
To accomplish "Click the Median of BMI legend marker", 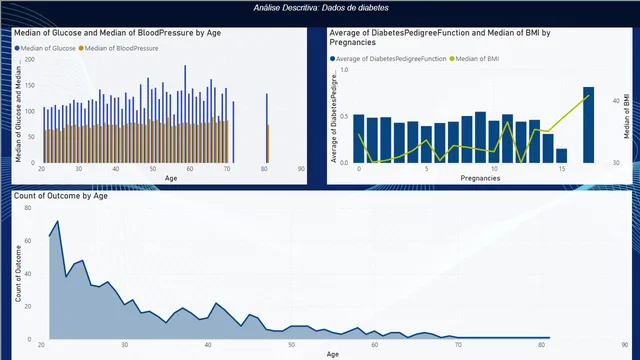I will click(x=452, y=59).
